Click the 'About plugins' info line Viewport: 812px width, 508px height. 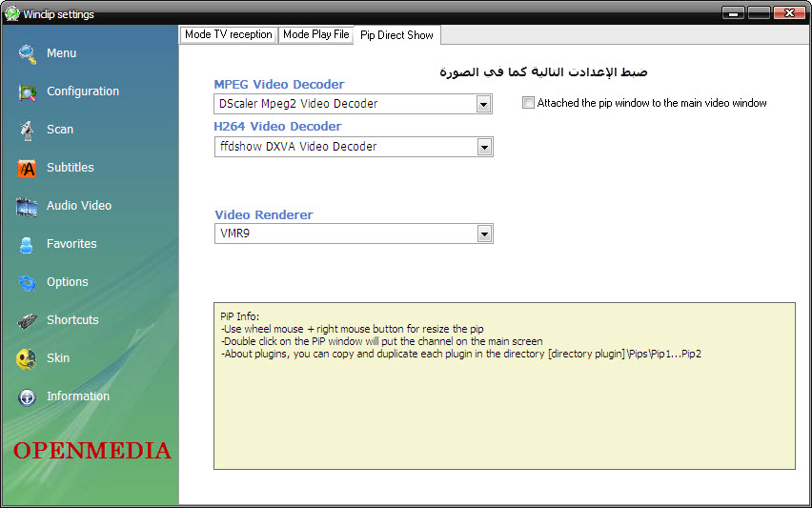[461, 355]
